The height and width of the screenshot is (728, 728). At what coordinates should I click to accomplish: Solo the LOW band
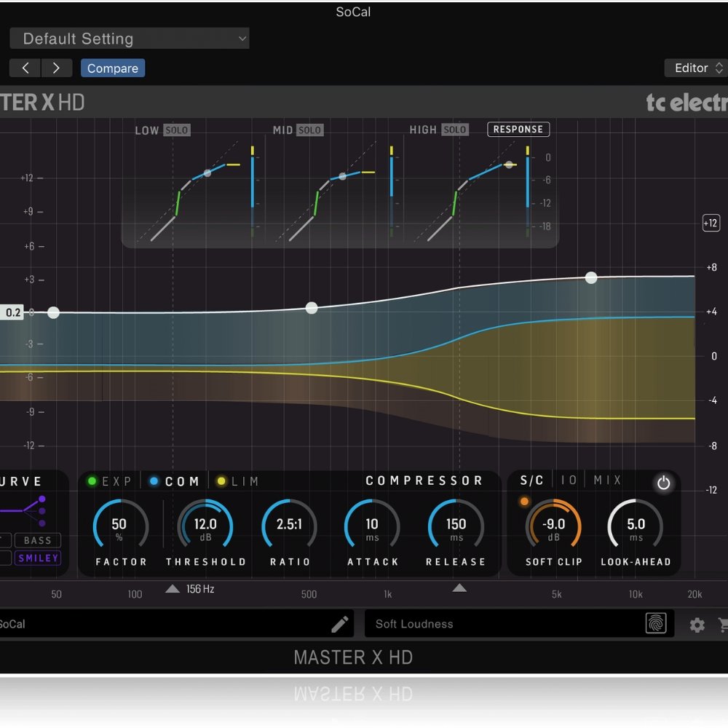(x=176, y=130)
